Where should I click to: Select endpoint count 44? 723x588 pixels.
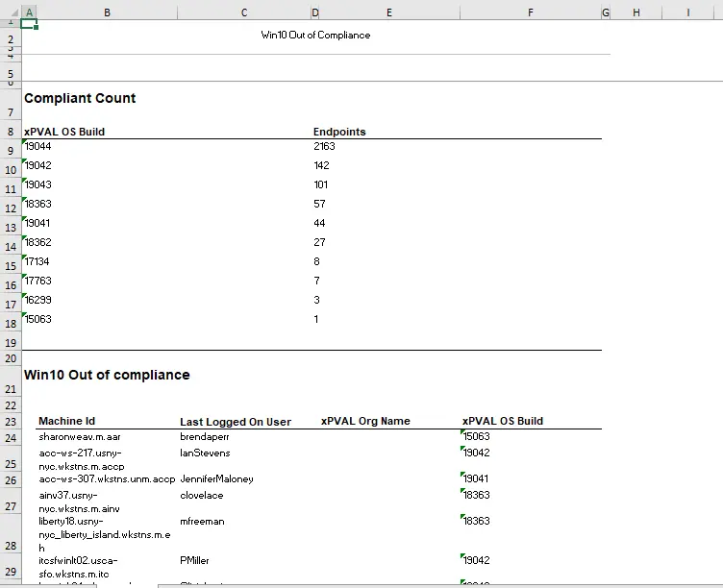tap(319, 223)
